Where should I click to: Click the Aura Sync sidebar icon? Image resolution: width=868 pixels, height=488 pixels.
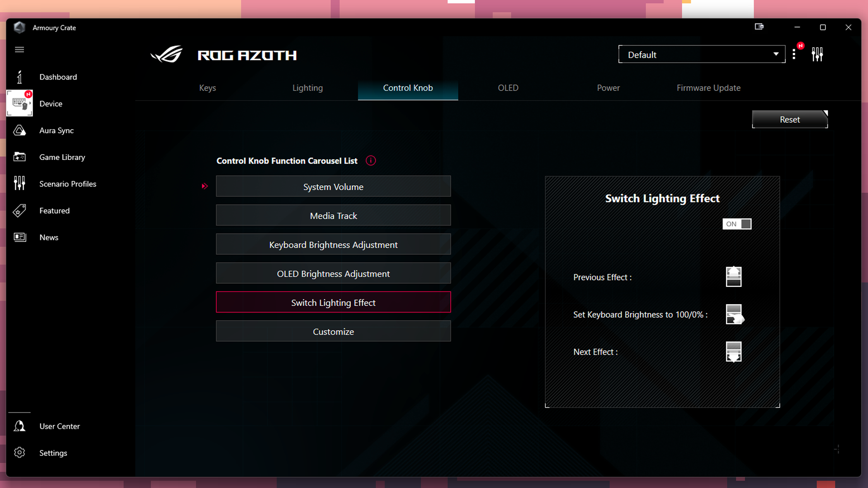20,130
